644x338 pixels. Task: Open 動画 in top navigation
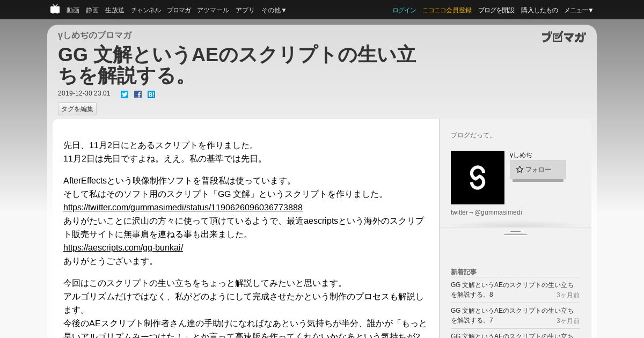pyautogui.click(x=73, y=10)
